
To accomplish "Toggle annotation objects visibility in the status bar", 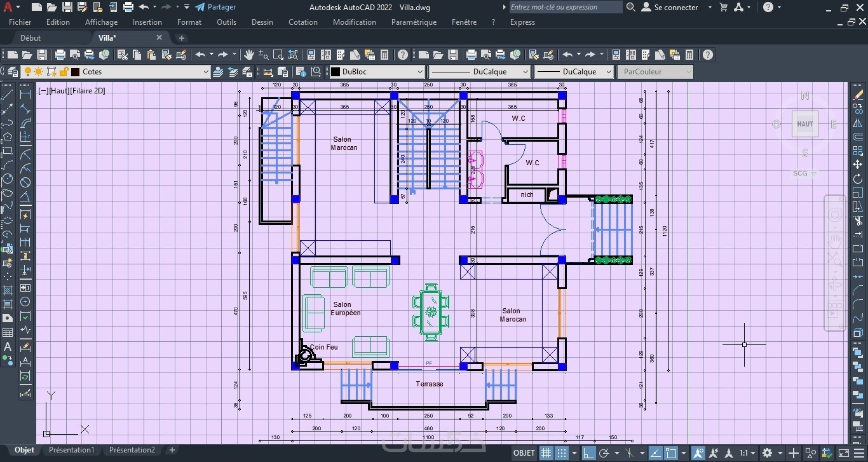I will 698,453.
